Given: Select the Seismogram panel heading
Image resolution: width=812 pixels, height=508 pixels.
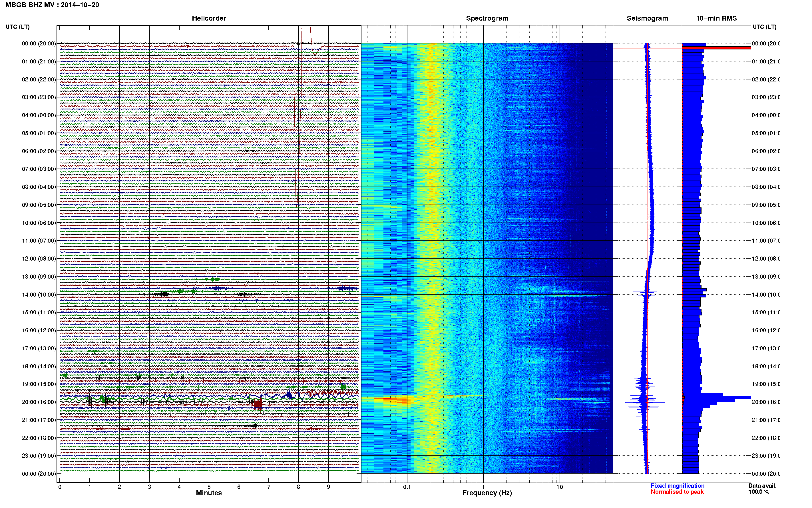Looking at the screenshot, I should 647,18.
